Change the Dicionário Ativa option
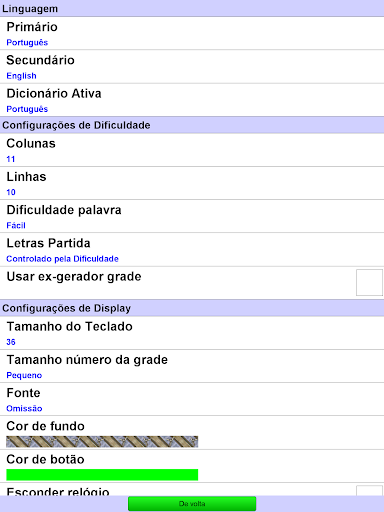 pyautogui.click(x=192, y=100)
